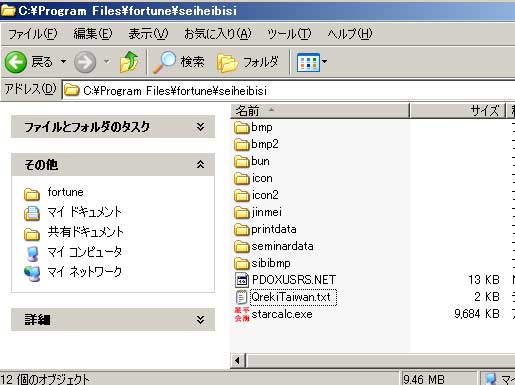The width and height of the screenshot is (515, 385).
Task: Click the horizontal scrollbar left arrow
Action: pos(238,361)
